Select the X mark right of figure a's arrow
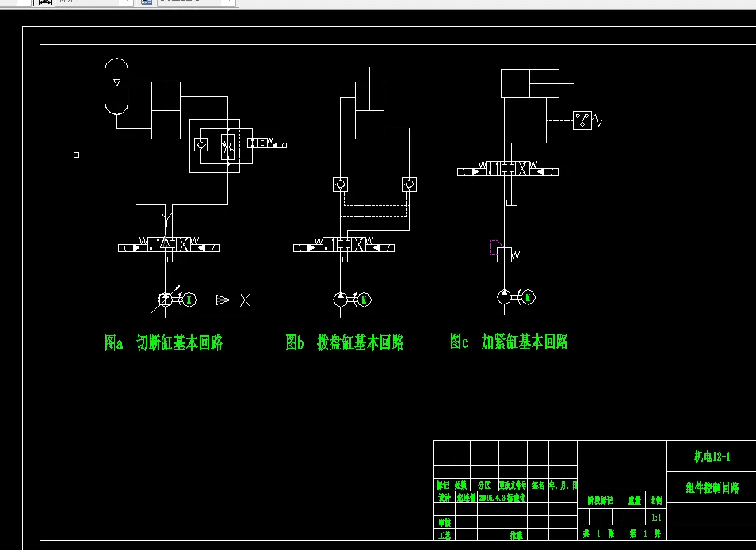756x550 pixels. [246, 300]
